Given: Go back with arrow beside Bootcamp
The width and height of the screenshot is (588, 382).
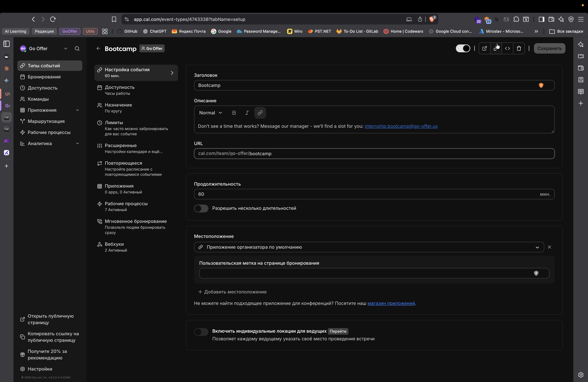Looking at the screenshot, I should pyautogui.click(x=98, y=48).
